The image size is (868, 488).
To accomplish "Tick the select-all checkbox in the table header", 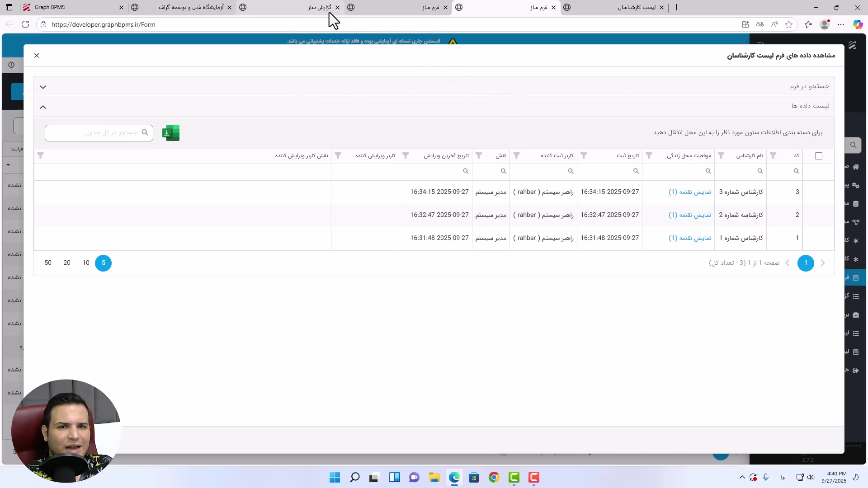I will click(819, 156).
